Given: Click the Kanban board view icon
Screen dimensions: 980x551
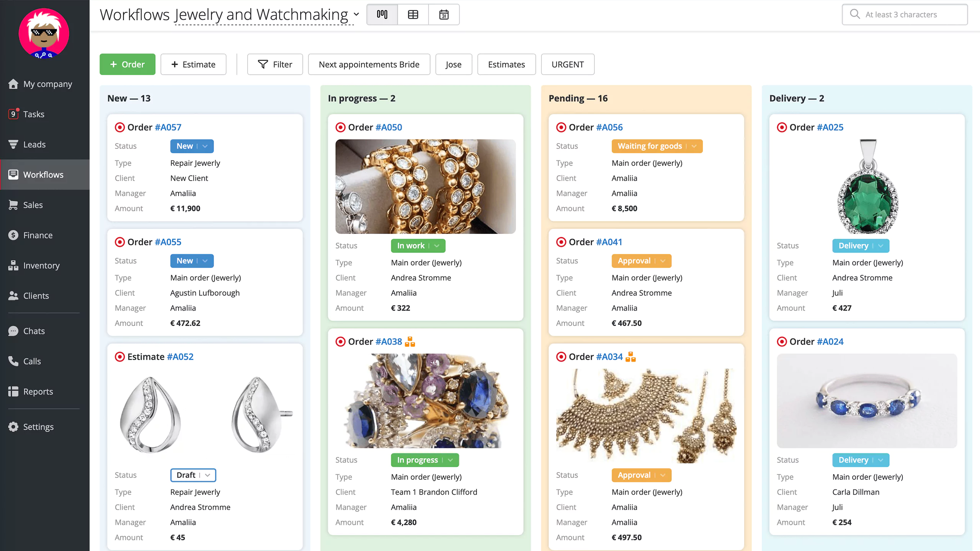Looking at the screenshot, I should (x=382, y=14).
